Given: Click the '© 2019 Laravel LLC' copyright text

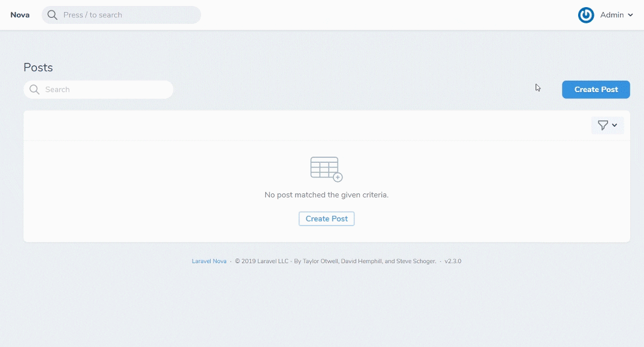Looking at the screenshot, I should [262, 261].
